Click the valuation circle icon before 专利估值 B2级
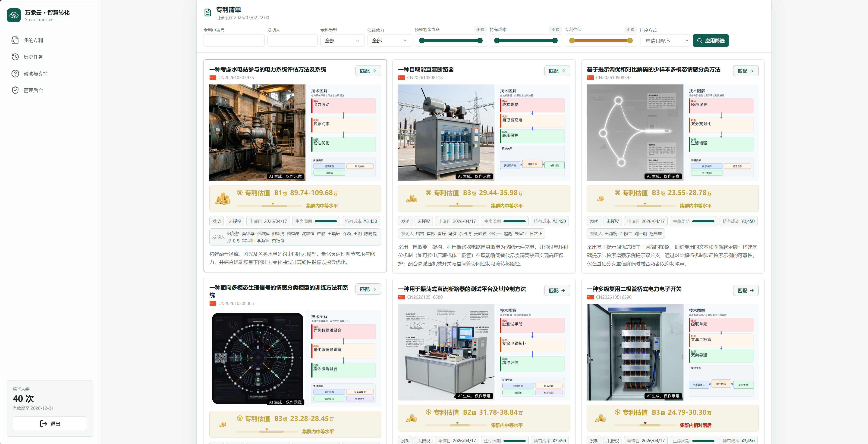Image resolution: width=868 pixels, height=444 pixels. 428,412
